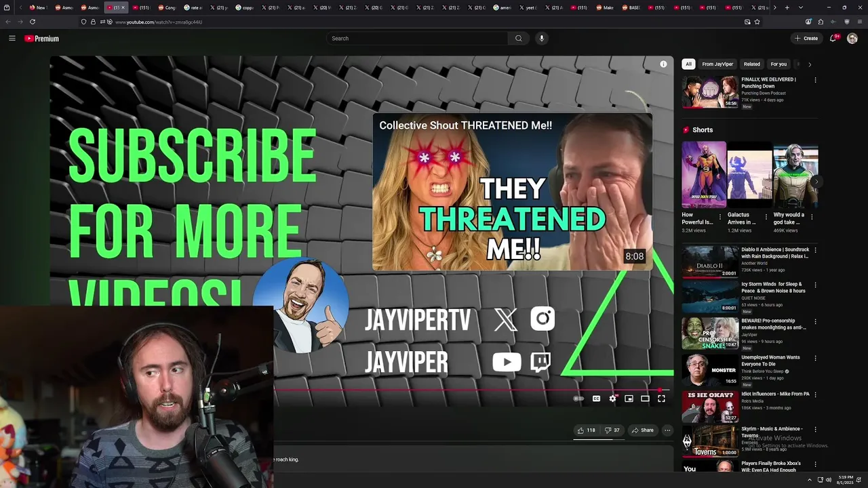List all browser tabs dropdown

click(x=801, y=7)
